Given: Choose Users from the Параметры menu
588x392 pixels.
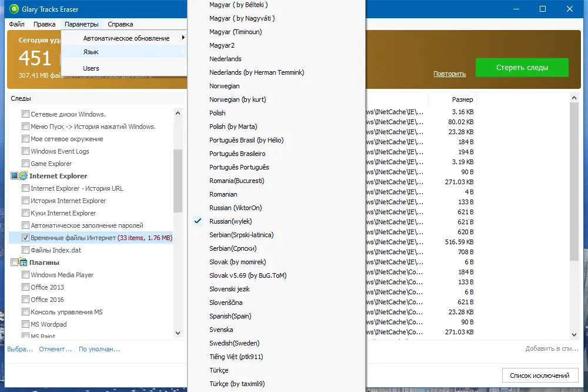Looking at the screenshot, I should pyautogui.click(x=123, y=68).
